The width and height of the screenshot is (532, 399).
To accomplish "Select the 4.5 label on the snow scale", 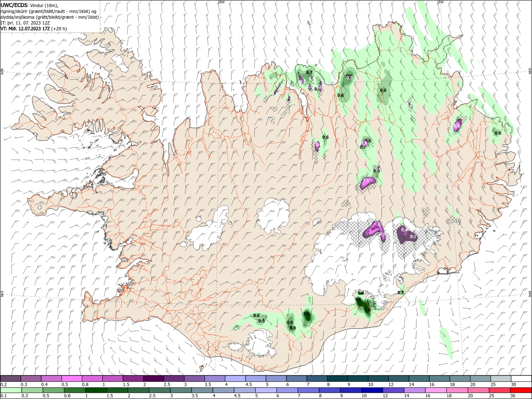I will 249,384.
